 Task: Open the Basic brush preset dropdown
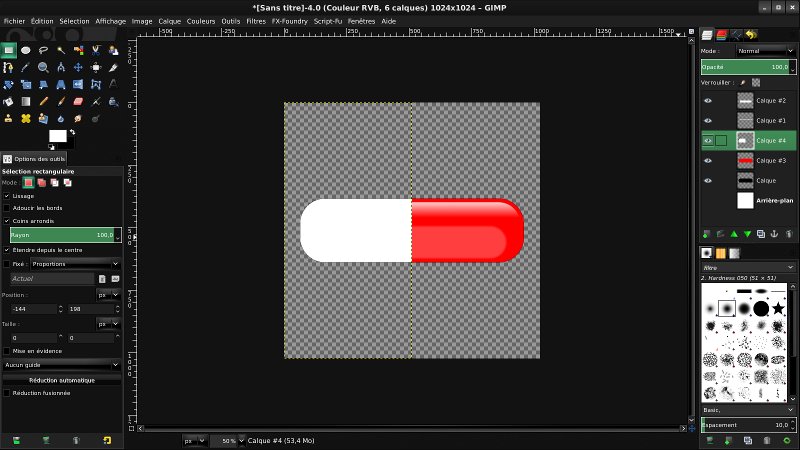[x=748, y=410]
